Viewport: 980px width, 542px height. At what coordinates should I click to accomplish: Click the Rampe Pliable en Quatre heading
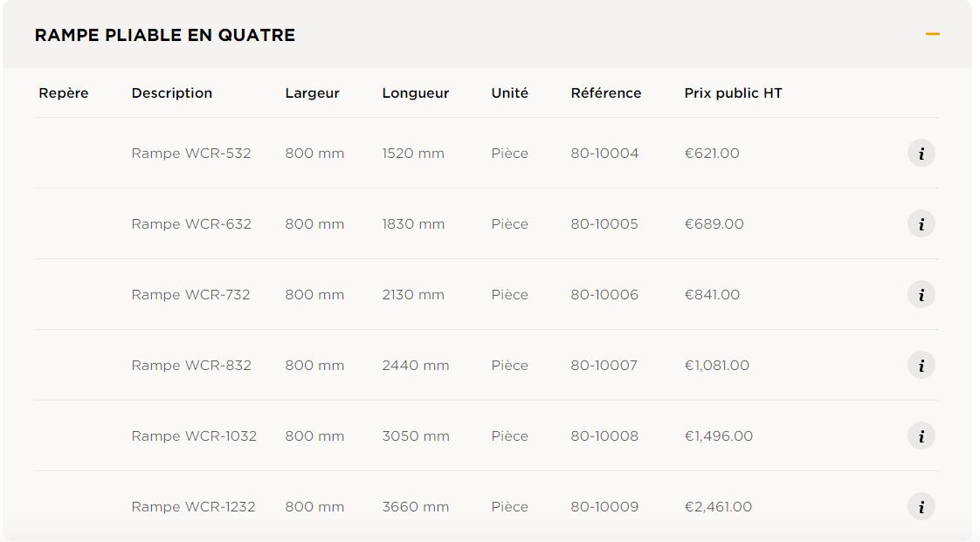(x=165, y=36)
